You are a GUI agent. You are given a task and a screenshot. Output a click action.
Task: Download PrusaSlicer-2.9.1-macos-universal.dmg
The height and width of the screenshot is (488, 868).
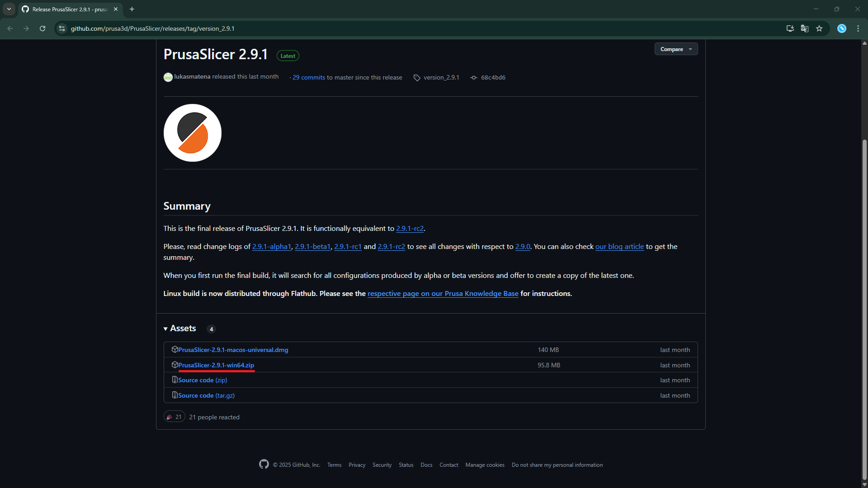point(233,350)
